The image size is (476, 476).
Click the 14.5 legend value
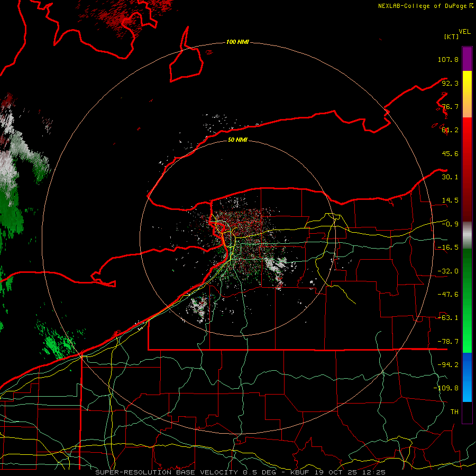pyautogui.click(x=450, y=200)
